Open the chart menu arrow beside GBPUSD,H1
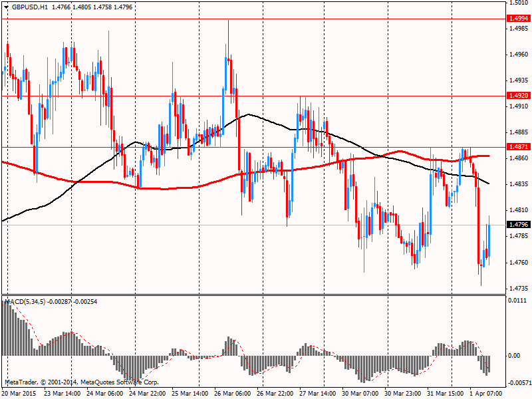 click(x=7, y=7)
